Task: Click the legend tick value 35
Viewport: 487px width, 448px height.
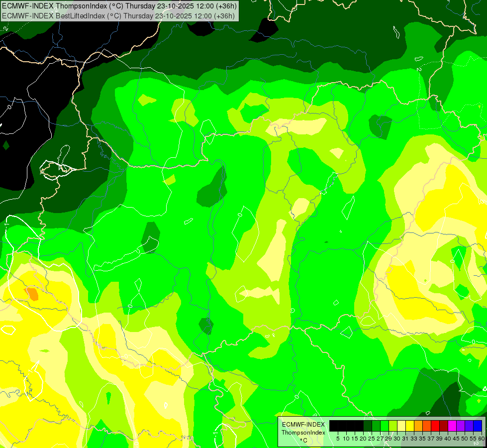Action: 423,439
